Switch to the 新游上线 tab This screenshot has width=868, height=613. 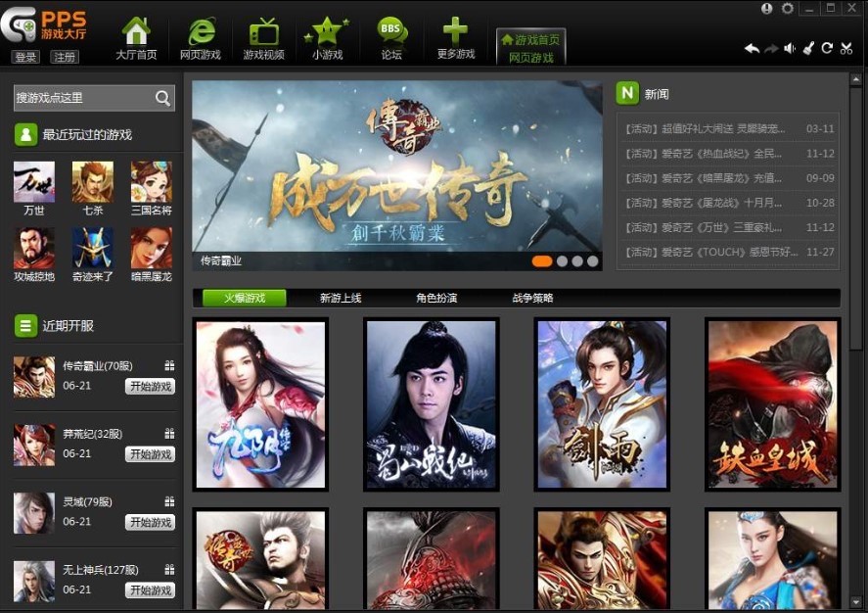point(341,298)
